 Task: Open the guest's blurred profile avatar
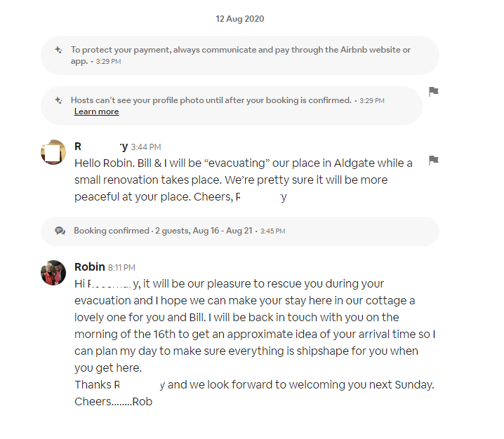[x=53, y=152]
